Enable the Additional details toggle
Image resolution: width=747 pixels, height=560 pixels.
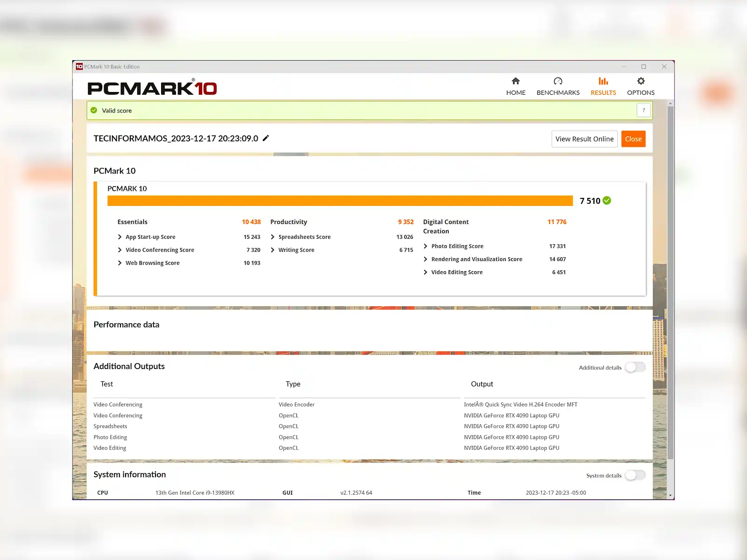click(x=635, y=367)
